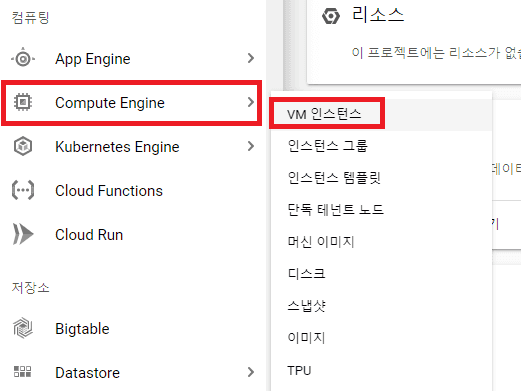Click the 저장소 section heading
Viewport: 521px width, 391px height.
[30, 287]
